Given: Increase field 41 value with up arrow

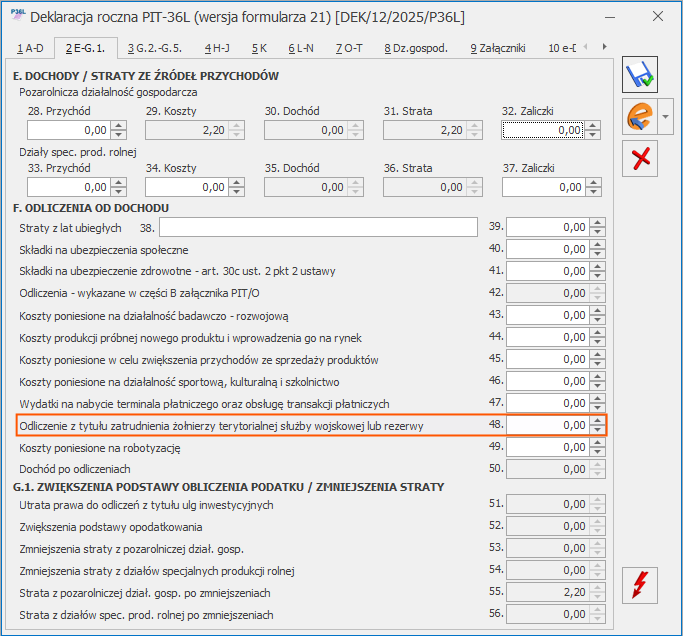Looking at the screenshot, I should [598, 267].
